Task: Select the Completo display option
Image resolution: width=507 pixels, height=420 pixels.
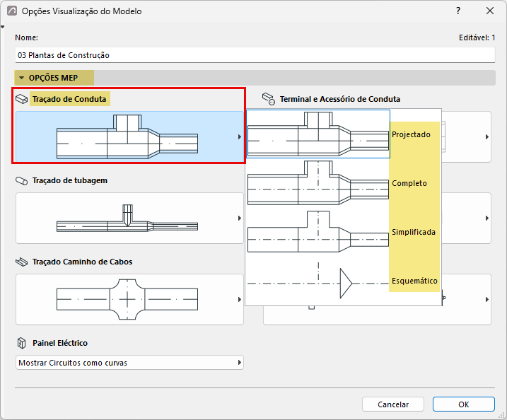Action: [x=344, y=183]
